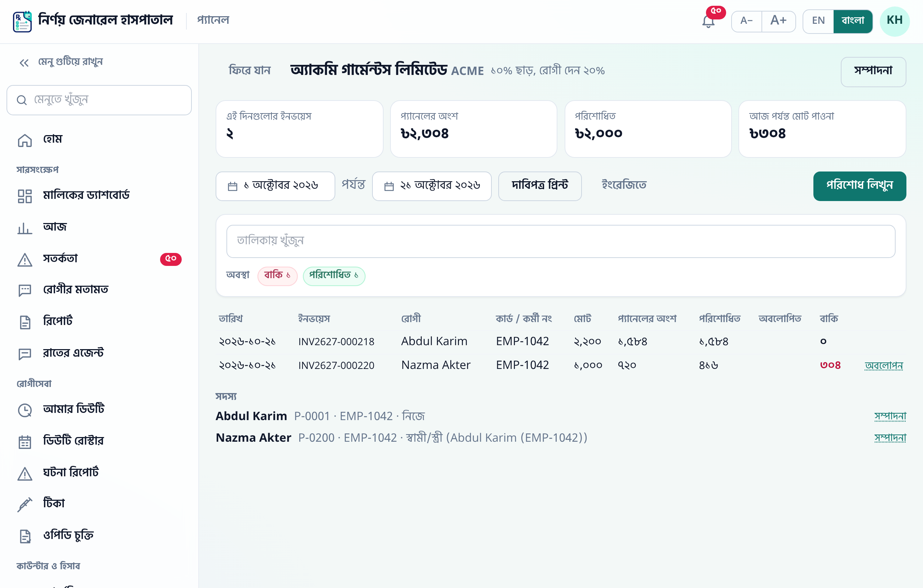Viewport: 923px width, 588px height.
Task: Open the KH user avatar menu
Action: point(895,21)
